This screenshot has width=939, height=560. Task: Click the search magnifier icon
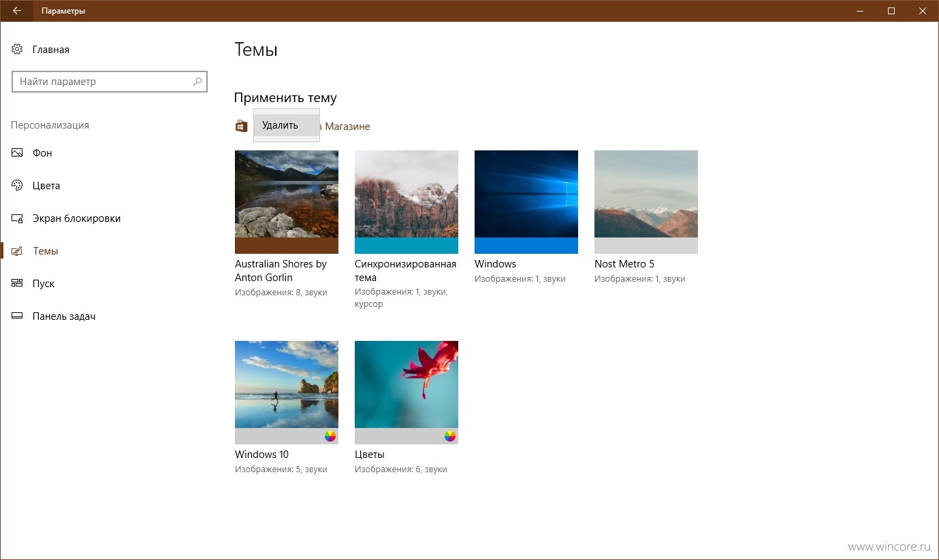click(197, 82)
